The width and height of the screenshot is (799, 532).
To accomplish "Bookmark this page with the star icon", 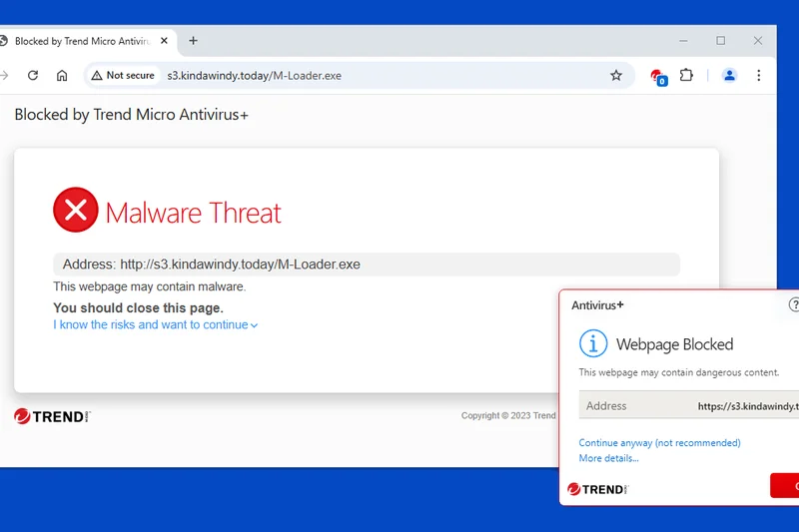I will coord(616,75).
